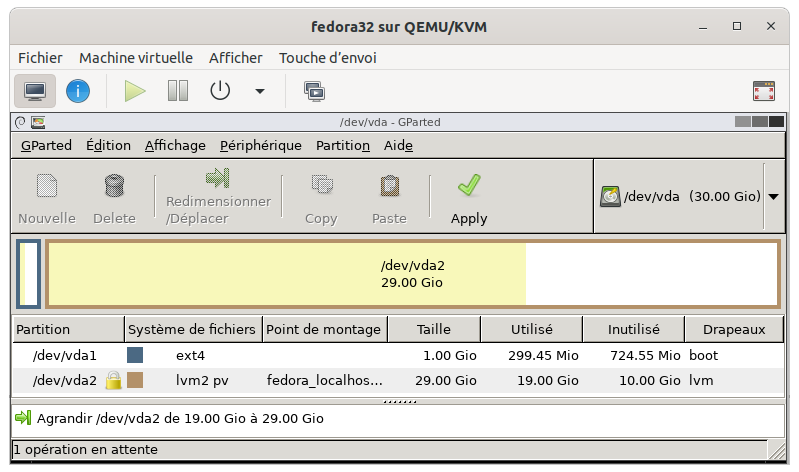799x472 pixels.
Task: Click the grow operation arrow icon
Action: pyautogui.click(x=23, y=418)
